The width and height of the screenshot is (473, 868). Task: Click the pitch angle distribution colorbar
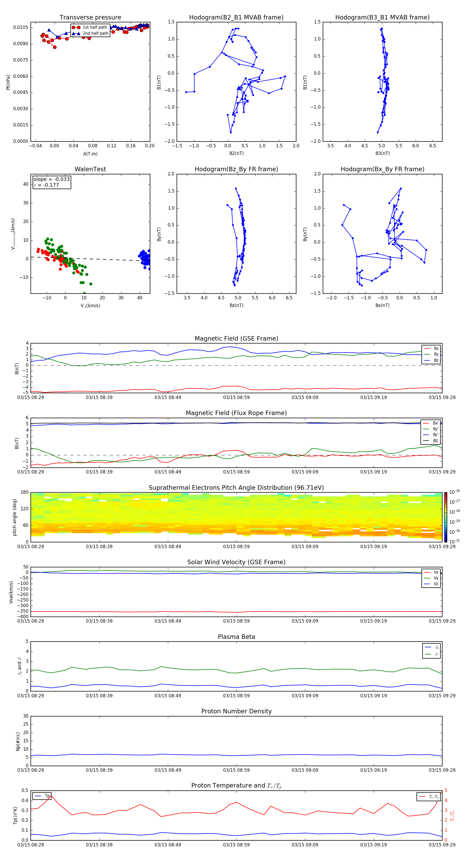[446, 517]
